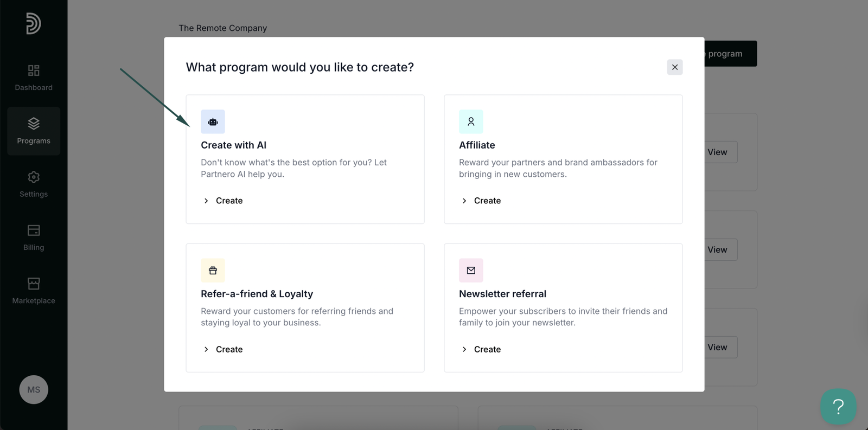Open the Billing card icon
Viewport: 868px width, 430px height.
[34, 230]
